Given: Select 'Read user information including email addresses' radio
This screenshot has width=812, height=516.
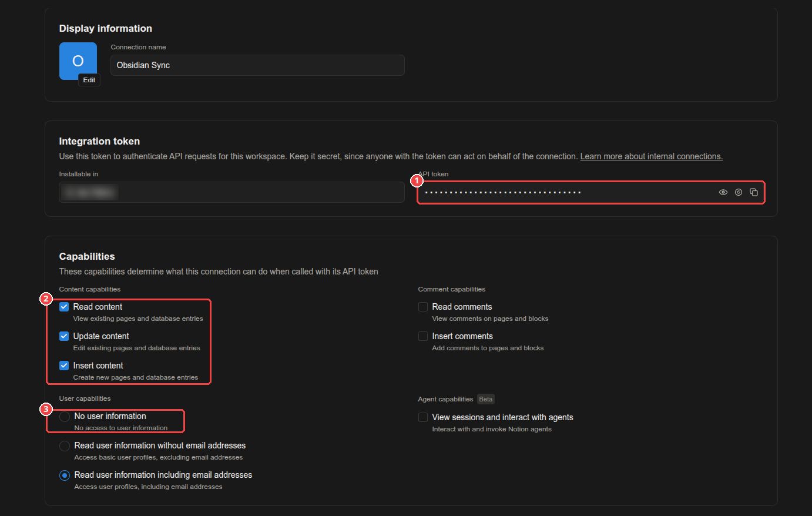Looking at the screenshot, I should (65, 475).
